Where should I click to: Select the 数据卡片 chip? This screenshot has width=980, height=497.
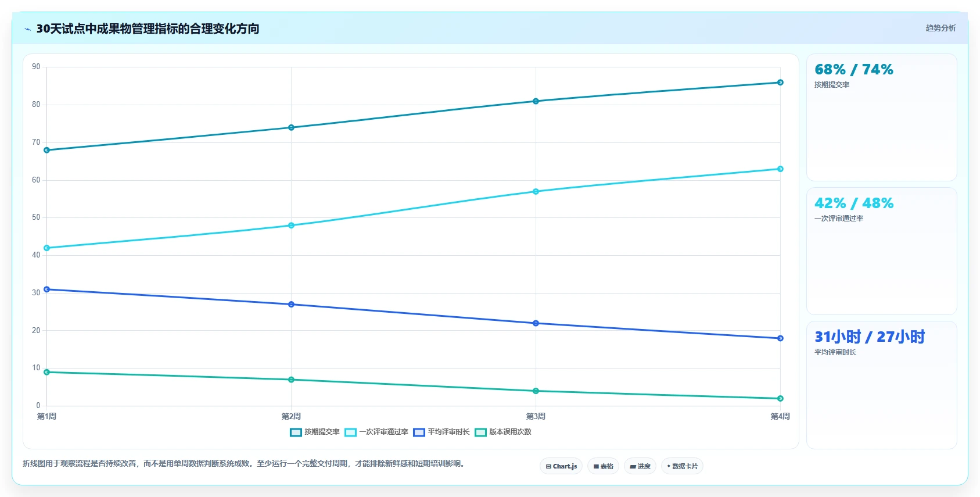coord(682,466)
